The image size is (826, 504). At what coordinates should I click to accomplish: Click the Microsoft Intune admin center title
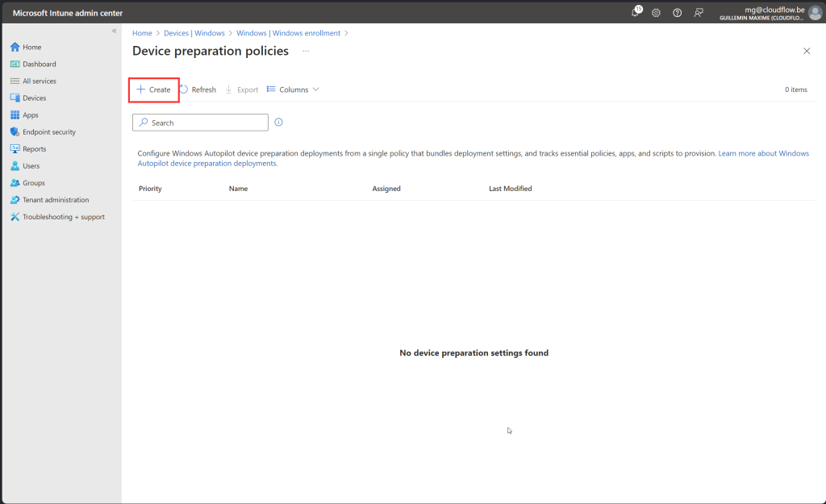pyautogui.click(x=68, y=13)
